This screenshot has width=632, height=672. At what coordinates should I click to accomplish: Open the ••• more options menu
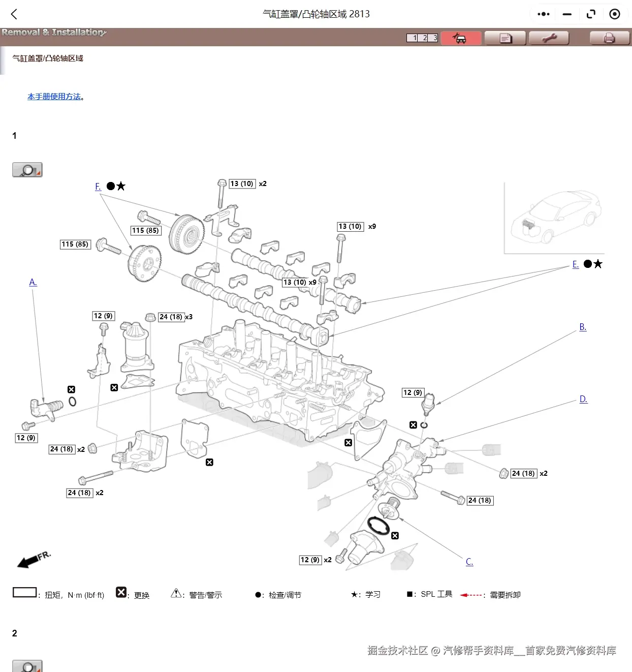543,14
